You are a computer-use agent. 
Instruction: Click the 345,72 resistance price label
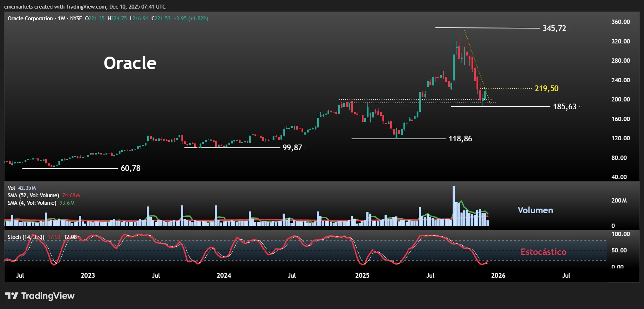tap(554, 28)
